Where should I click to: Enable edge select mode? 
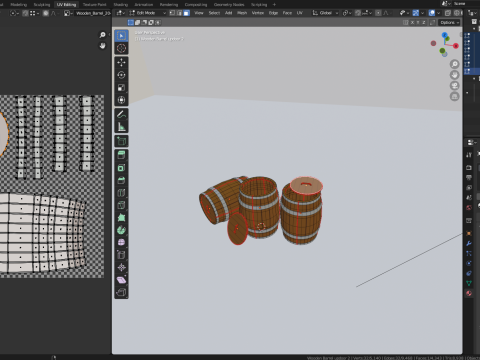click(x=179, y=13)
